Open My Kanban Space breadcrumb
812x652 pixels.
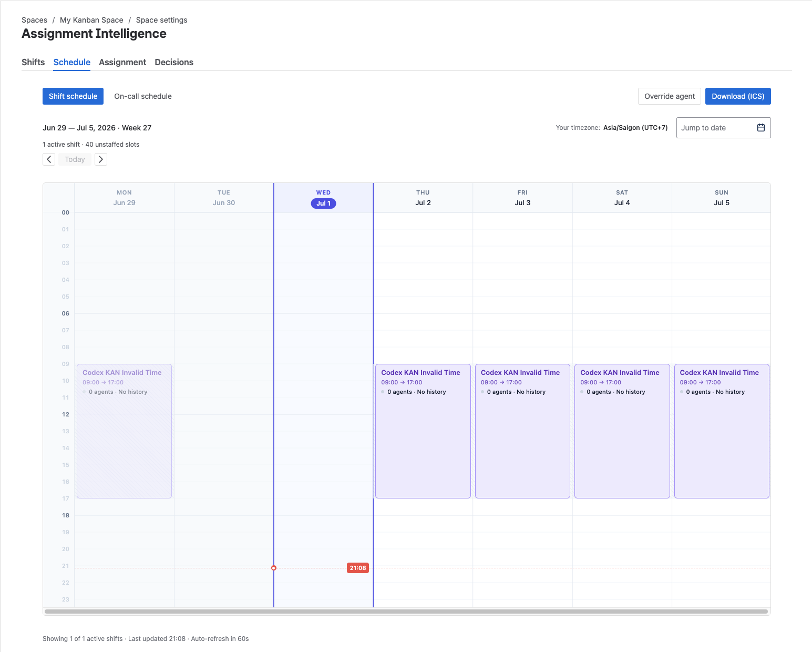91,20
